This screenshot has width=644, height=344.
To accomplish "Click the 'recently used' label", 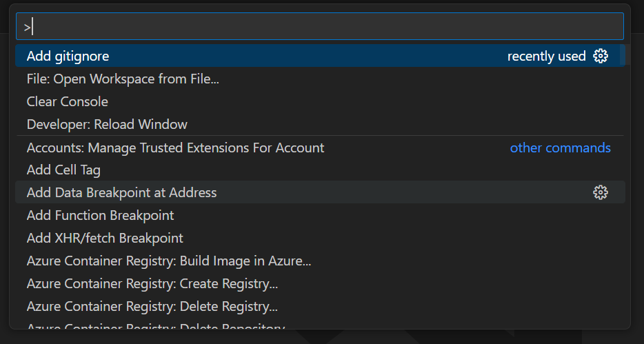I will pyautogui.click(x=546, y=56).
